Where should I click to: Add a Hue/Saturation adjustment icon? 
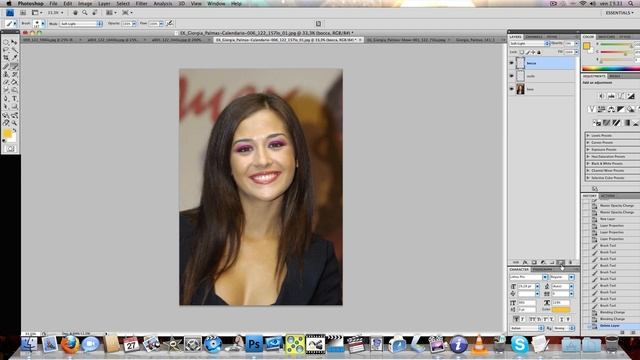pyautogui.click(x=601, y=109)
